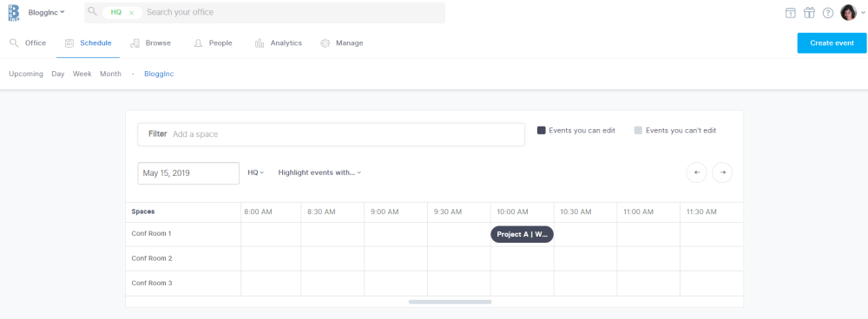Go to the Office tab
The image size is (868, 319).
28,43
